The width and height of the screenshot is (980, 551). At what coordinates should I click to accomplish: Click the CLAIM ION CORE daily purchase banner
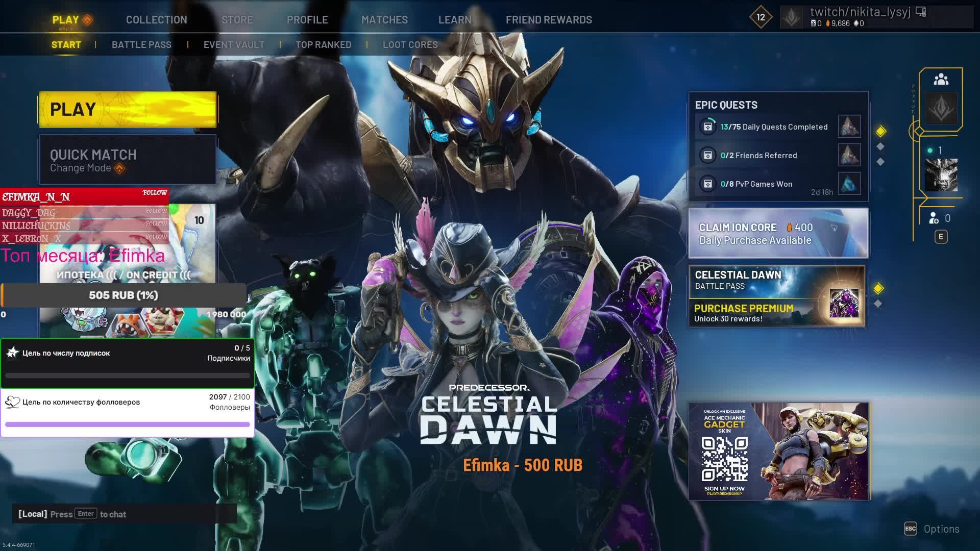tap(778, 233)
